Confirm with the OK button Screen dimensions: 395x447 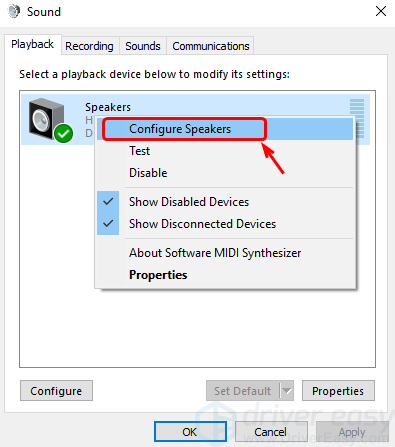[190, 432]
